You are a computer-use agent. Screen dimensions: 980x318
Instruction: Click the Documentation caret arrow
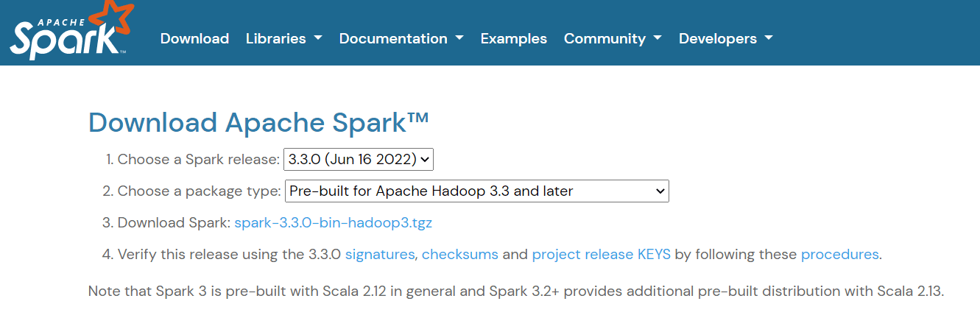click(459, 38)
